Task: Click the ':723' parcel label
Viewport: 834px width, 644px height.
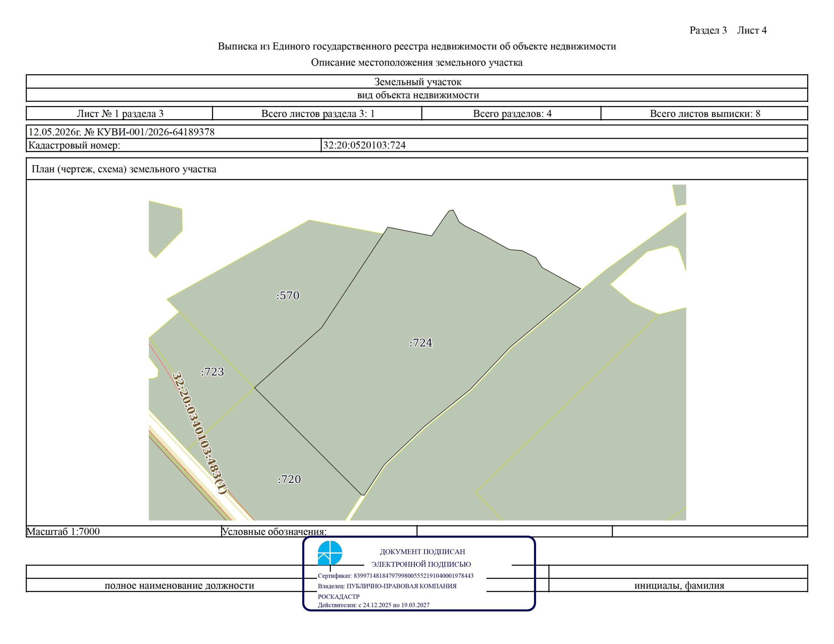Action: (x=212, y=372)
